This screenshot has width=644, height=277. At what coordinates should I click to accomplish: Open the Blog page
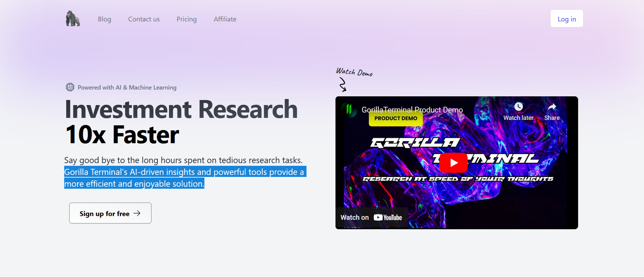(x=104, y=19)
